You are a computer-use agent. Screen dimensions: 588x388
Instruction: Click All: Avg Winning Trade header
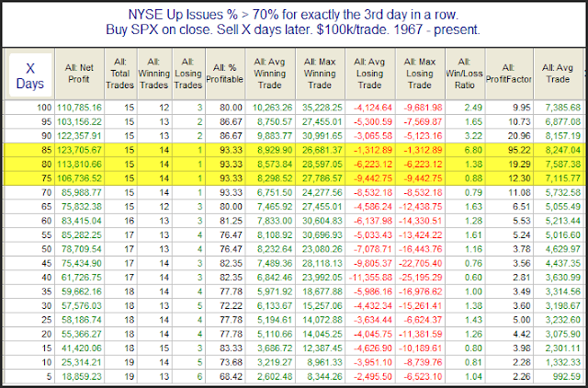(269, 74)
